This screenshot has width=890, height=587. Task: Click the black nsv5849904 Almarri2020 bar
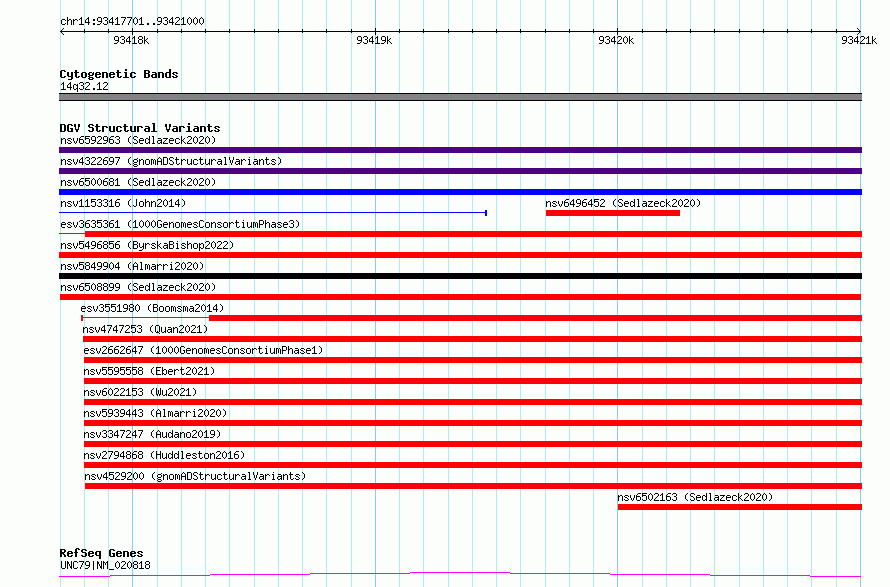coord(460,276)
